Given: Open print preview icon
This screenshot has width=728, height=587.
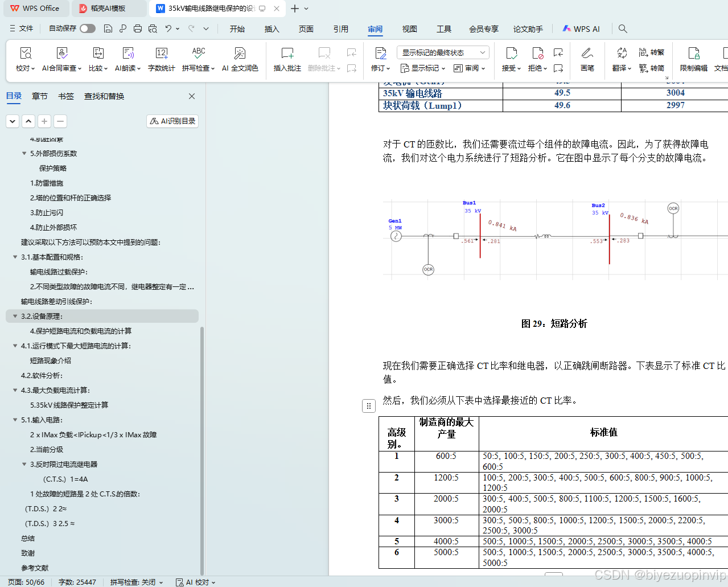Looking at the screenshot, I should [x=153, y=28].
